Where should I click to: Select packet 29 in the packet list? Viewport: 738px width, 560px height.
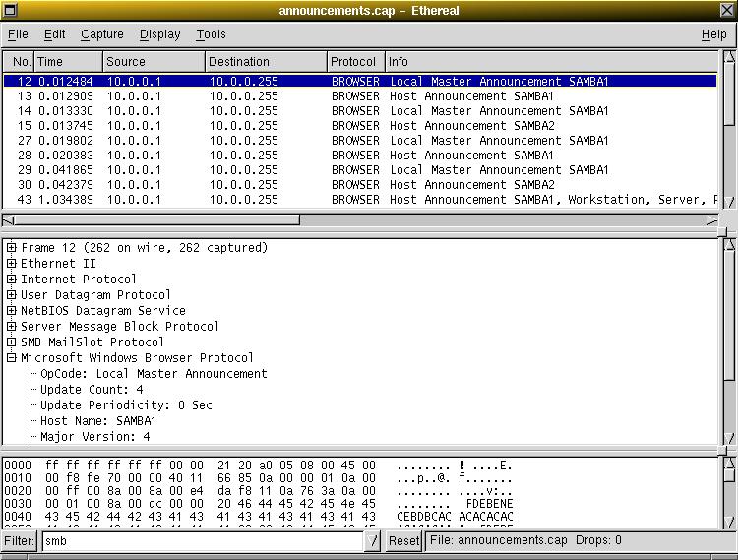point(360,170)
